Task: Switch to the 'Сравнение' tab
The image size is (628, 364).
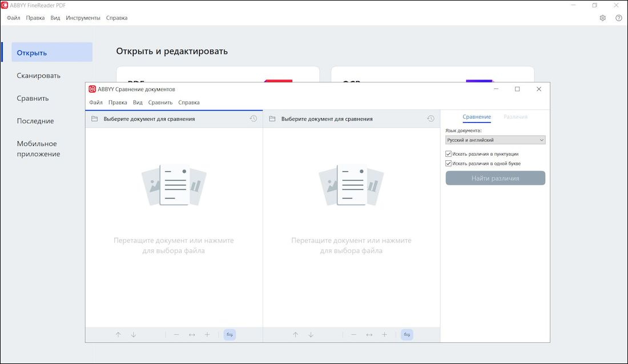Action: [477, 116]
